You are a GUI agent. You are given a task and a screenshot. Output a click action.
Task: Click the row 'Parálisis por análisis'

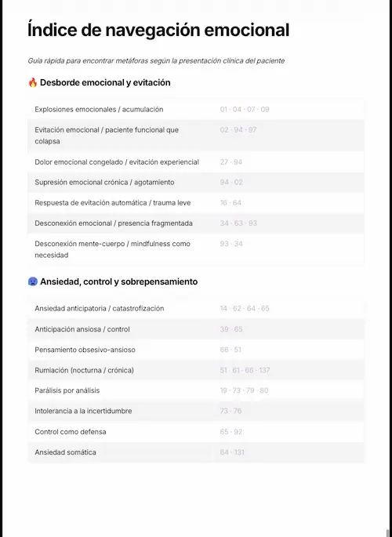point(196,390)
